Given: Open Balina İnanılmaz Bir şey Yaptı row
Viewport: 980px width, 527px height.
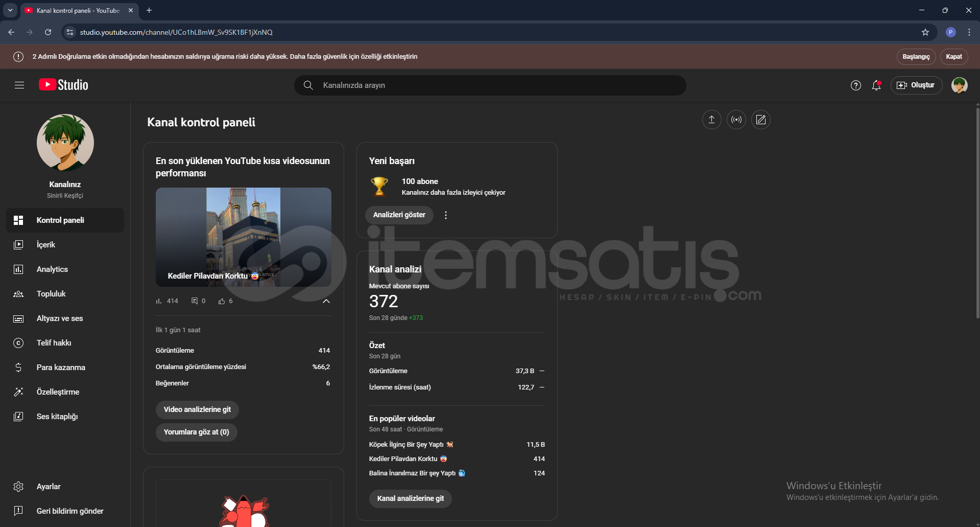Looking at the screenshot, I should [457, 473].
